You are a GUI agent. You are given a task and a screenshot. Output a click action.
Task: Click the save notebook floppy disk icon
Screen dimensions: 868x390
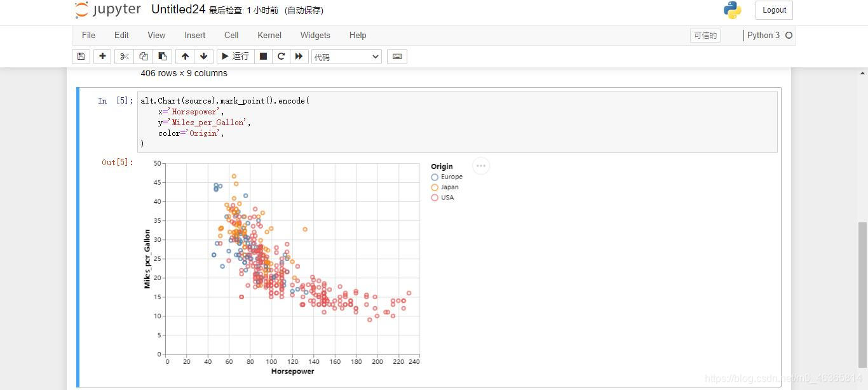[x=81, y=57]
